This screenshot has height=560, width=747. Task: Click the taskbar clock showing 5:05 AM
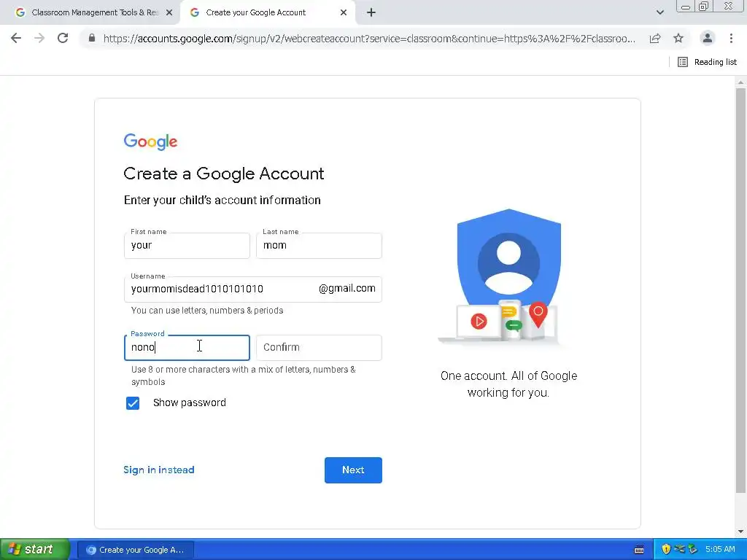pyautogui.click(x=720, y=549)
